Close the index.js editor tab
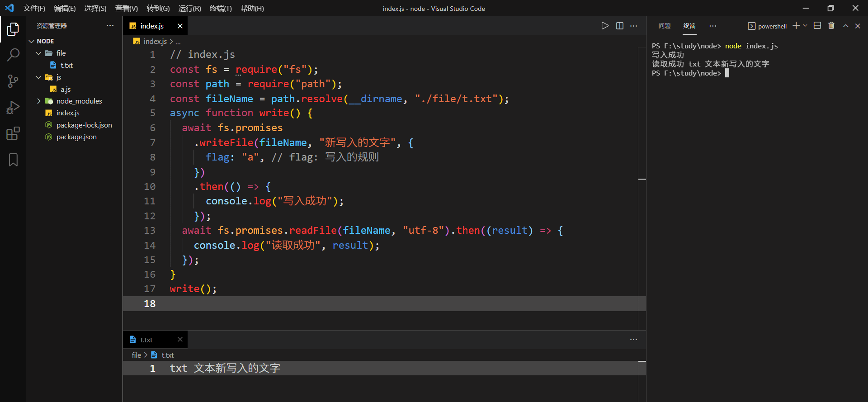The width and height of the screenshot is (868, 402). (x=180, y=26)
